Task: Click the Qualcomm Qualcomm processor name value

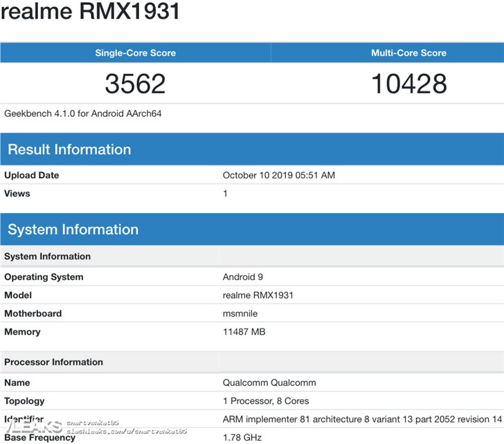Action: (x=269, y=382)
